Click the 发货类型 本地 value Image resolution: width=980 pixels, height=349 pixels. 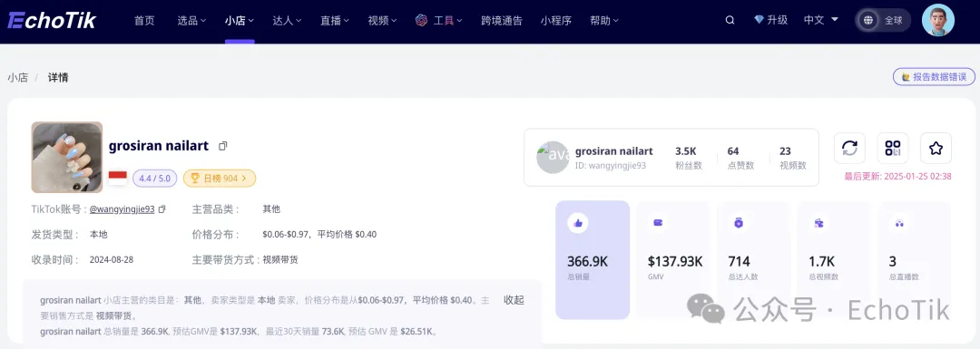[98, 235]
